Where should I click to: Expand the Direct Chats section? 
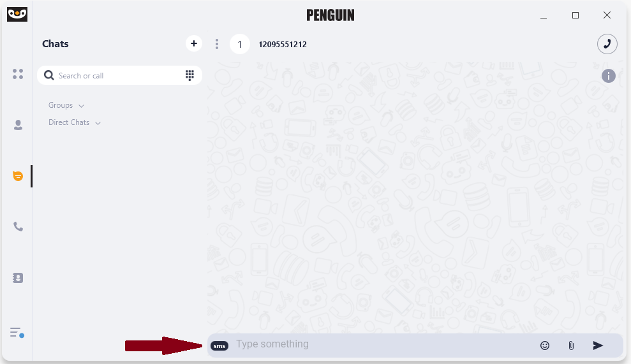pos(75,122)
